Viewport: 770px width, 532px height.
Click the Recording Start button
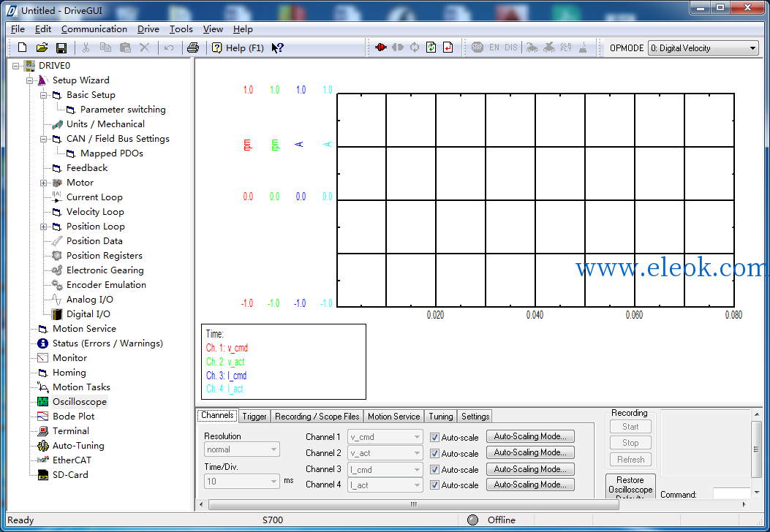[x=630, y=427]
